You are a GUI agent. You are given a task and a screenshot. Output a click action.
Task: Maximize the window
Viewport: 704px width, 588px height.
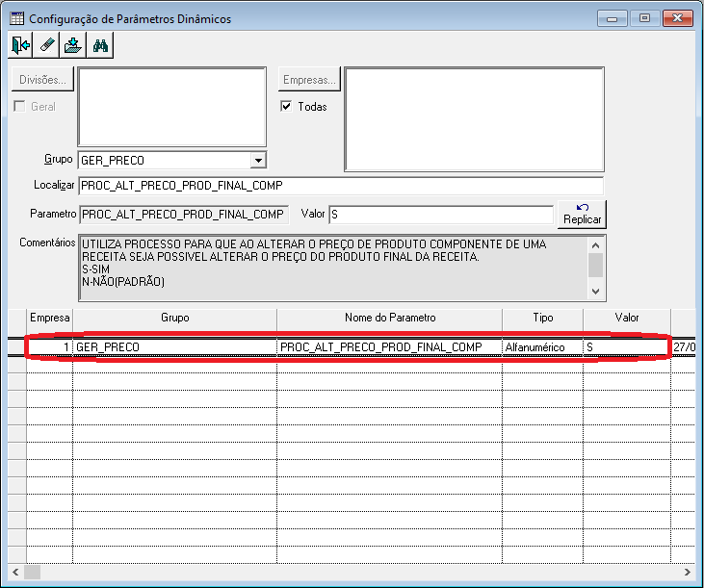coord(644,18)
